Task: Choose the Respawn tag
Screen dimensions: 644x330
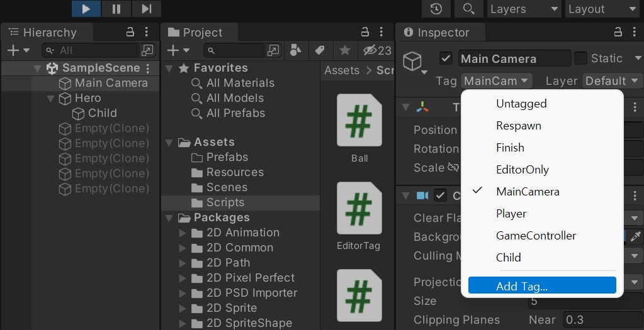Action: 542,126
